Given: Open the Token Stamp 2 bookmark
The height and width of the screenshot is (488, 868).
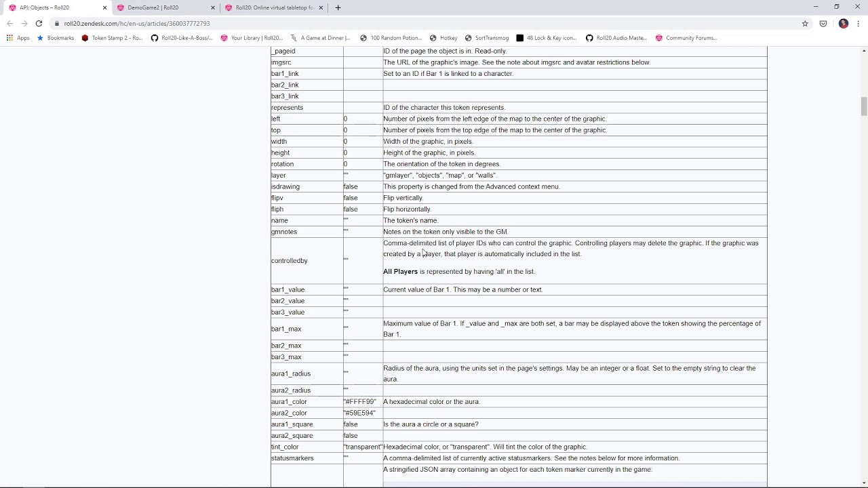Looking at the screenshot, I should tap(112, 38).
